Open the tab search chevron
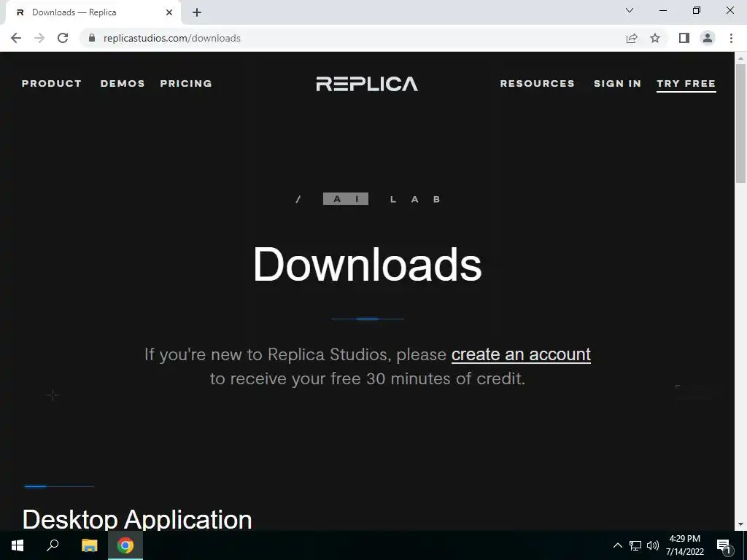The width and height of the screenshot is (747, 560). (630, 10)
